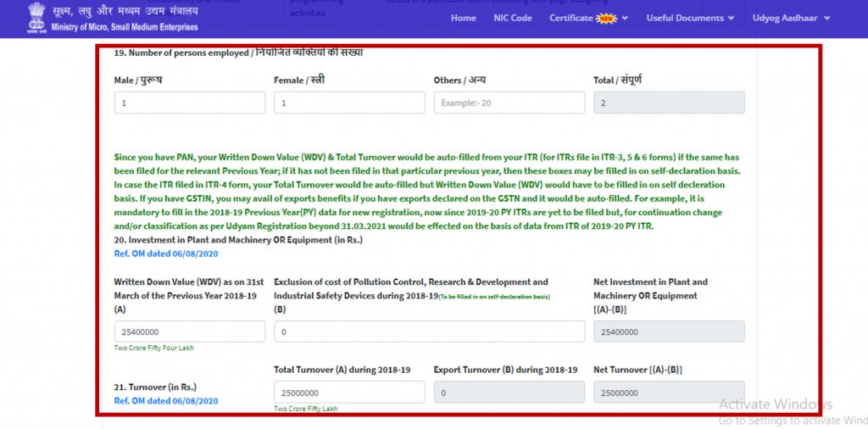The image size is (868, 429).
Task: Click the Export Turnover (B) field
Action: pos(509,393)
